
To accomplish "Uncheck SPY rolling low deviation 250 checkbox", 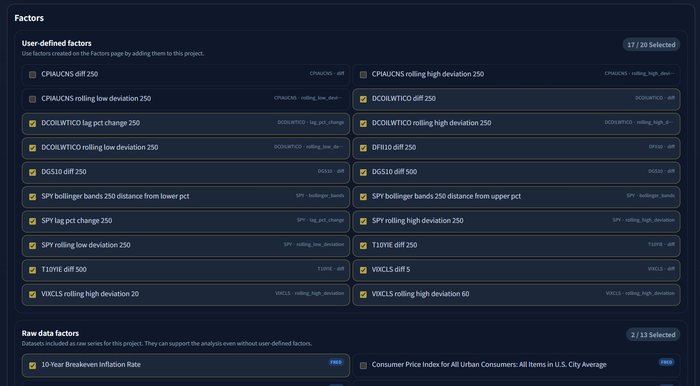I will (33, 245).
